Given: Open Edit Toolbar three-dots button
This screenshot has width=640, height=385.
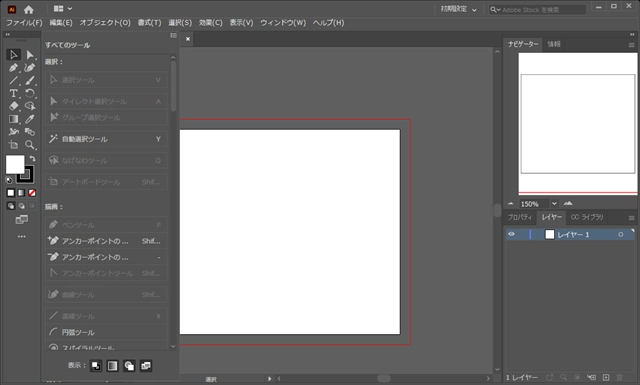Looking at the screenshot, I should point(22,236).
